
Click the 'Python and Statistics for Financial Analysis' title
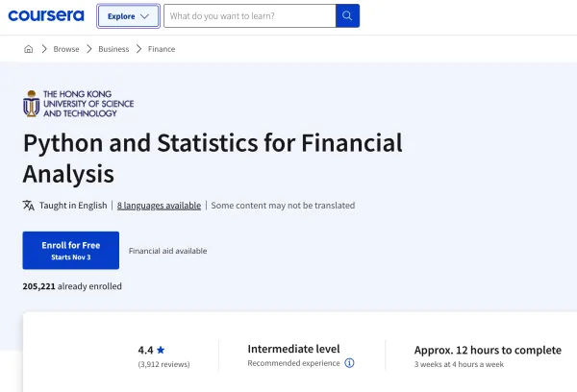coord(213,159)
